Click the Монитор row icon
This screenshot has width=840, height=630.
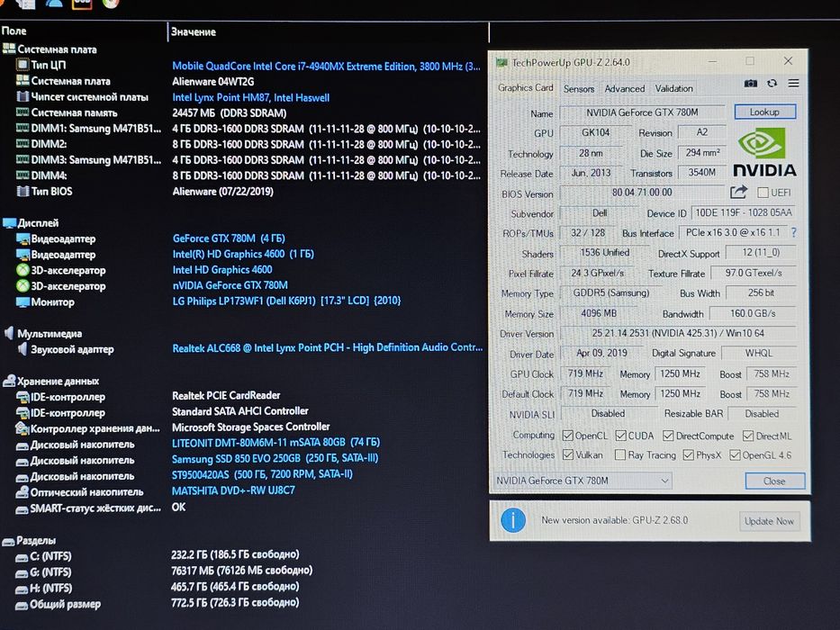tap(23, 302)
